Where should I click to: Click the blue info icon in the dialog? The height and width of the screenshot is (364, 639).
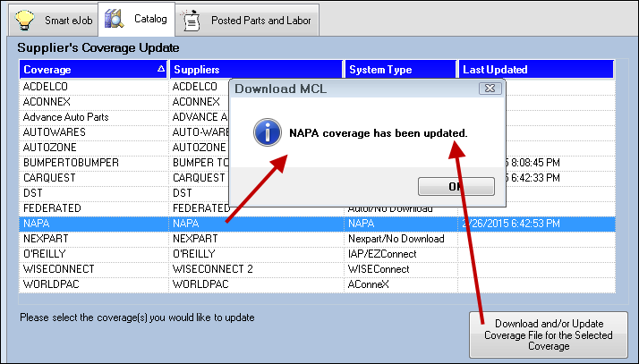268,132
